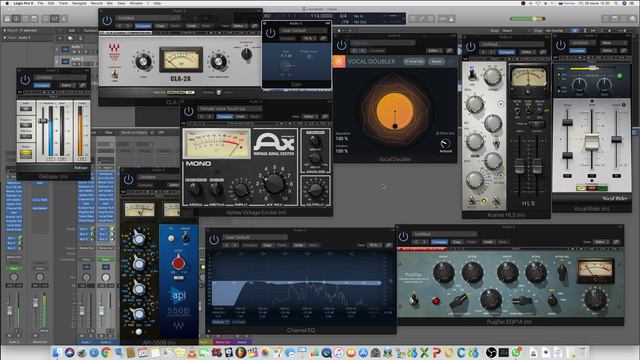
Task: Click Copy in the CLA-2A window
Action: pos(160,26)
